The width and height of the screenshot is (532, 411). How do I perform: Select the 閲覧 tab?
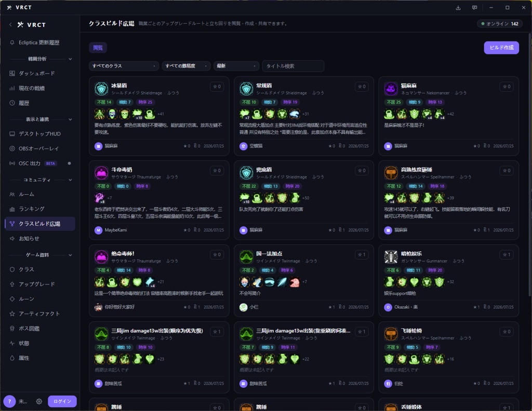(x=98, y=47)
